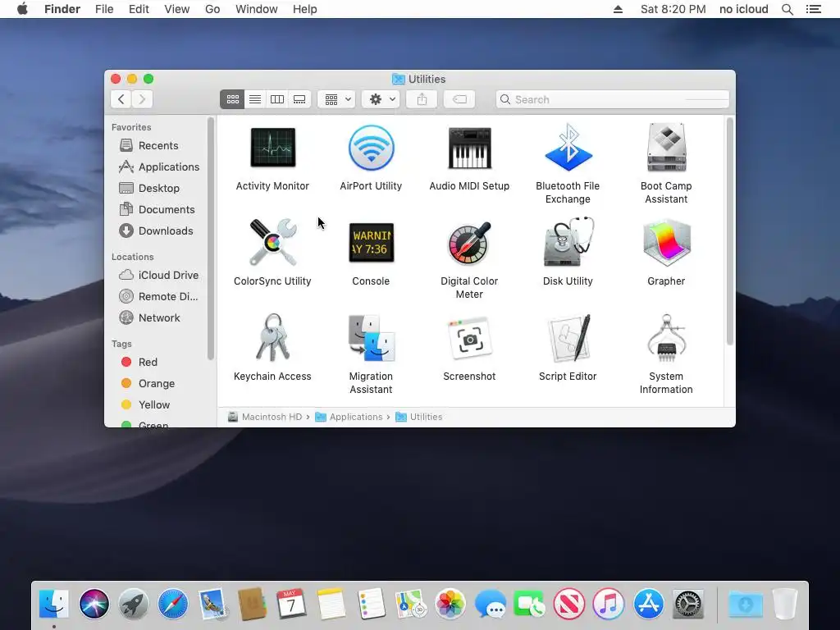Open the Trash in the Dock

coord(785,604)
